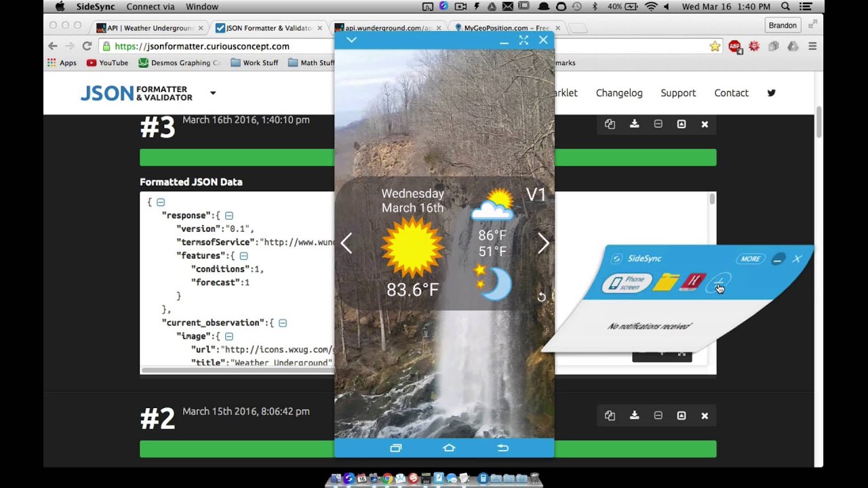Screen dimensions: 868x488
Task: Open the Connect via menu
Action: [151, 7]
